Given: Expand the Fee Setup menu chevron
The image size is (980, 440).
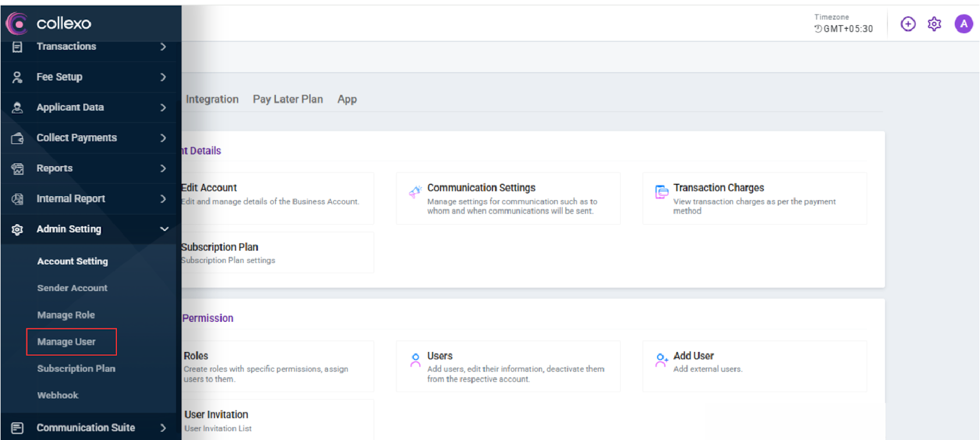Looking at the screenshot, I should [163, 77].
